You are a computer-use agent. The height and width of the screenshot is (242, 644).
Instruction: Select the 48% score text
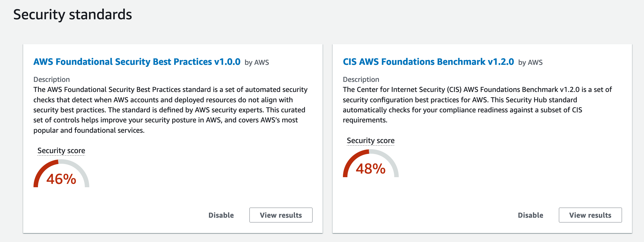tap(371, 169)
